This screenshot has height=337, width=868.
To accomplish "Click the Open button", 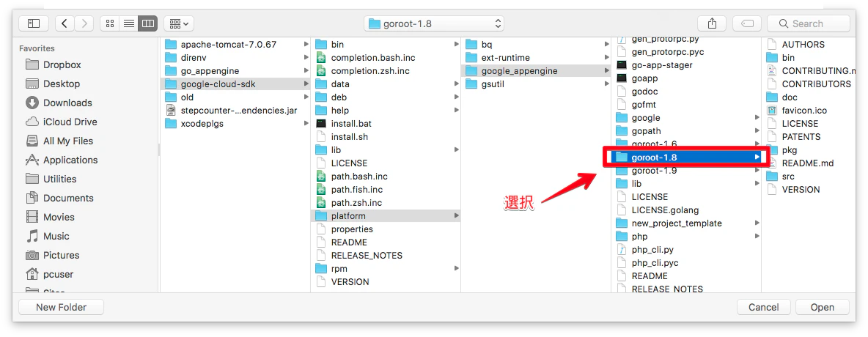I will pyautogui.click(x=822, y=307).
